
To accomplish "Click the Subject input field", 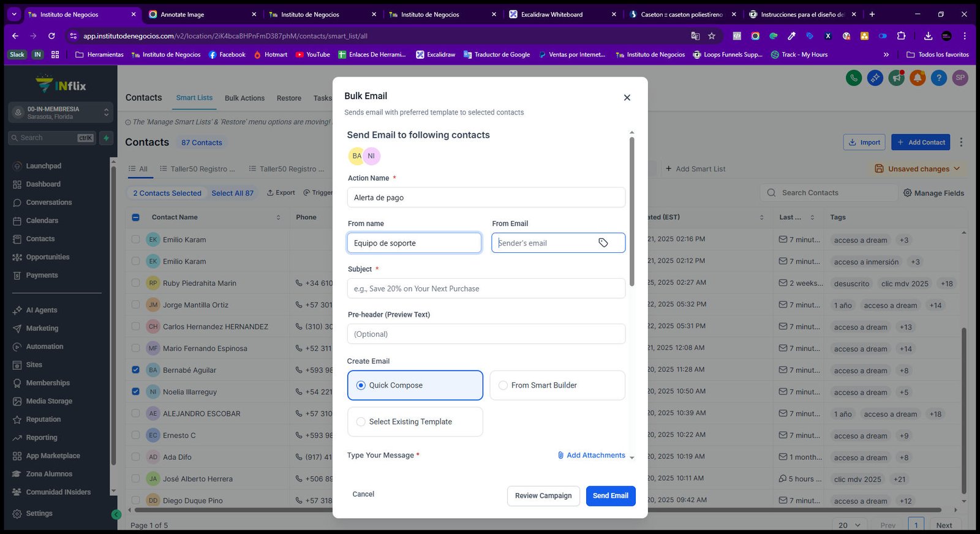I will click(486, 288).
